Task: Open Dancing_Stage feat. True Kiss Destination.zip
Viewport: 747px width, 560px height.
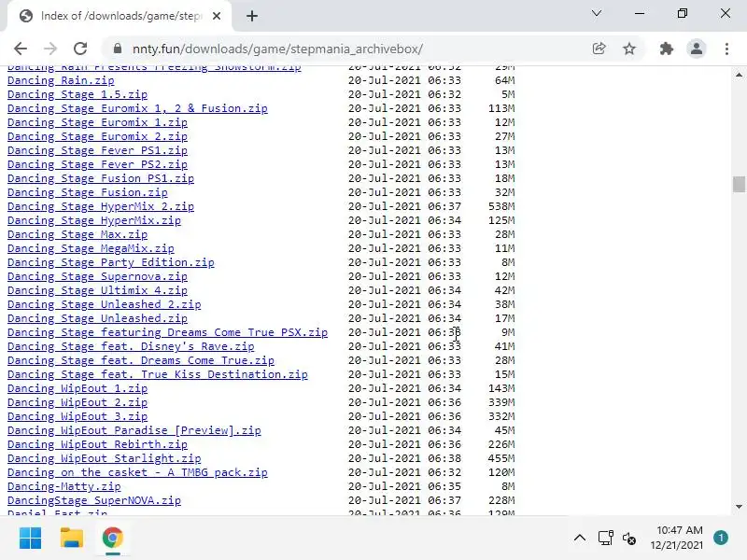Action: pyautogui.click(x=157, y=374)
